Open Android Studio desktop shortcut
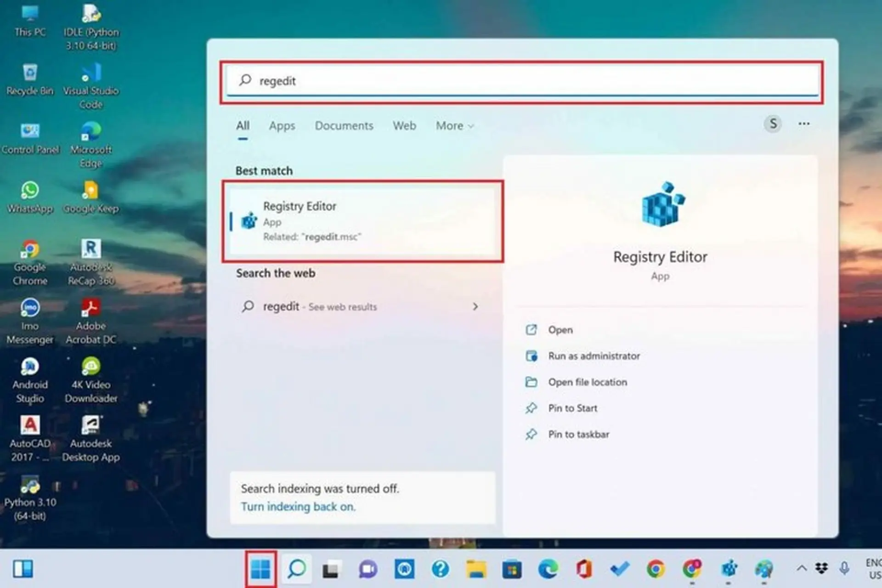 [x=30, y=380]
